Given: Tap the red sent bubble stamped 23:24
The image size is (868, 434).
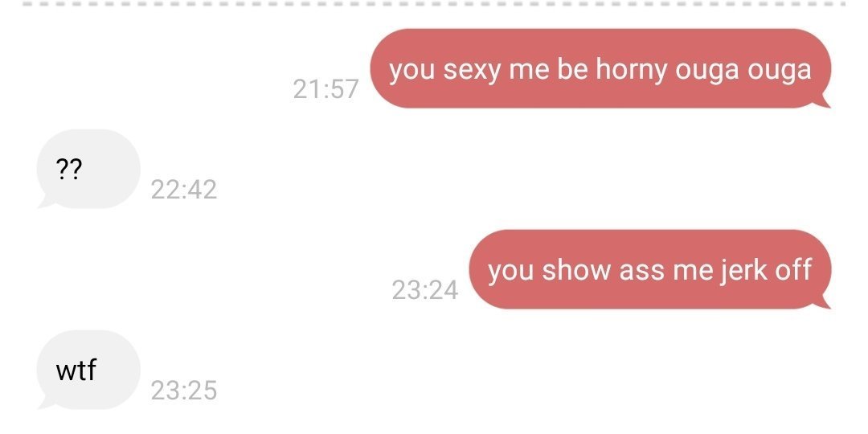Looking at the screenshot, I should (x=650, y=269).
